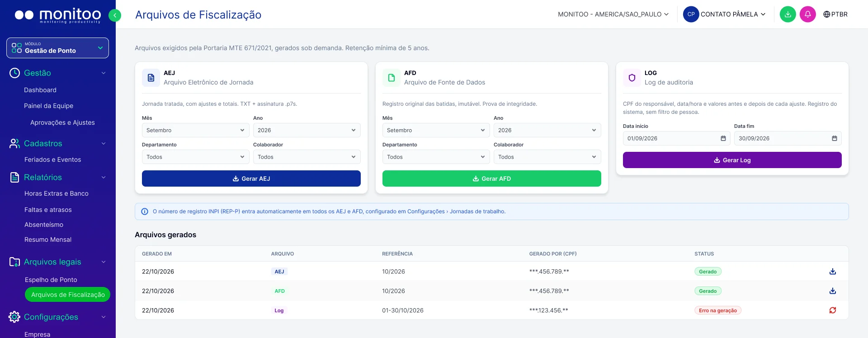This screenshot has width=868, height=338.
Task: Click the Gerar AEJ button
Action: click(x=251, y=178)
